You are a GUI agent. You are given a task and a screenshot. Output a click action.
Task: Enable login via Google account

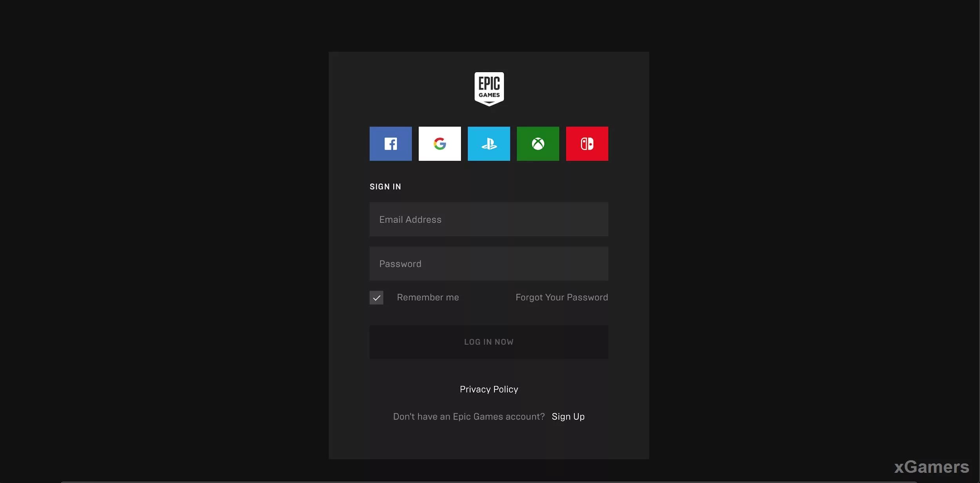pos(439,143)
